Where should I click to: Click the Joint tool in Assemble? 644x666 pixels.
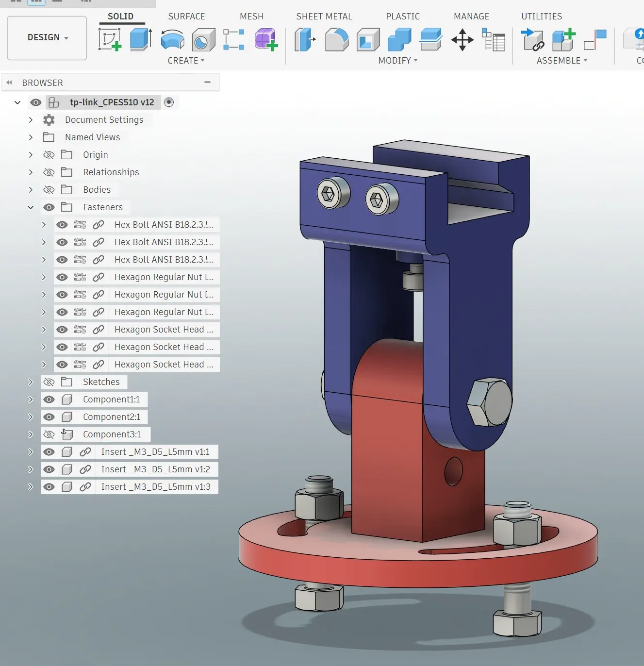pyautogui.click(x=532, y=39)
